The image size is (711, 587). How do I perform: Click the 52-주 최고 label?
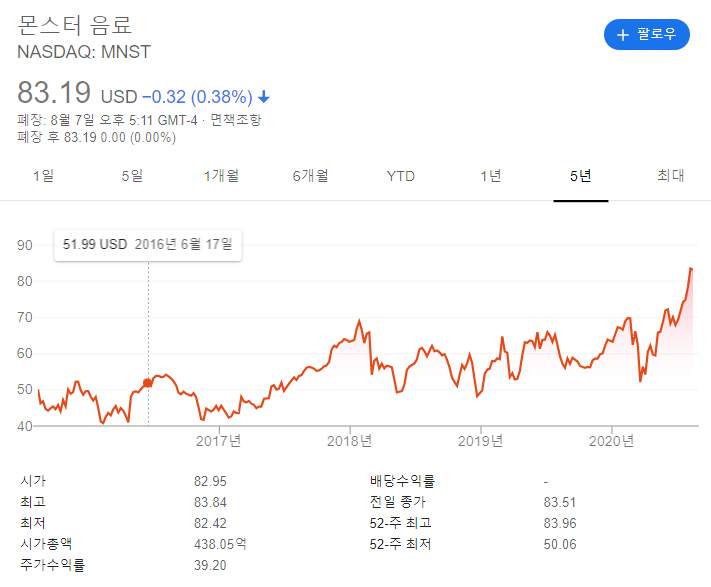[x=400, y=523]
